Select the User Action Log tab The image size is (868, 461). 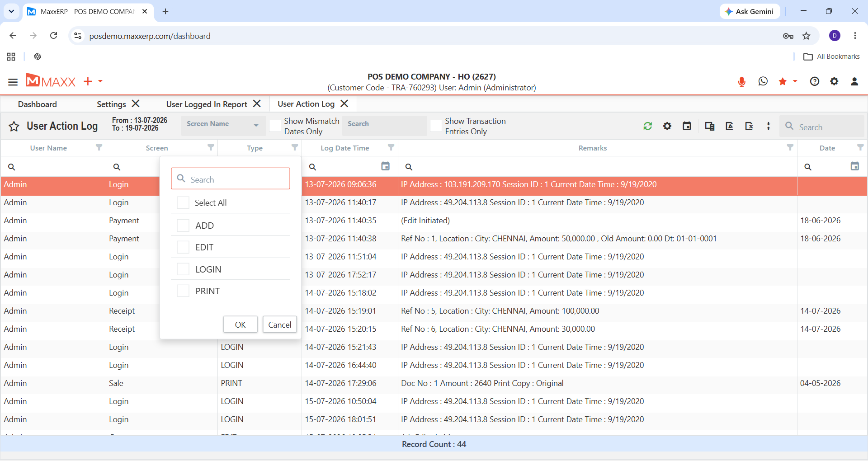pos(306,104)
